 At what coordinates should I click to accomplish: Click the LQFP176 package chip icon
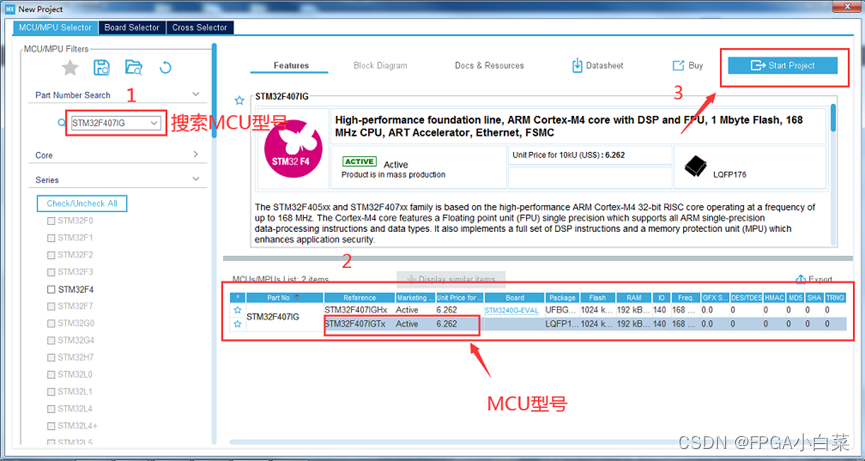(x=696, y=166)
